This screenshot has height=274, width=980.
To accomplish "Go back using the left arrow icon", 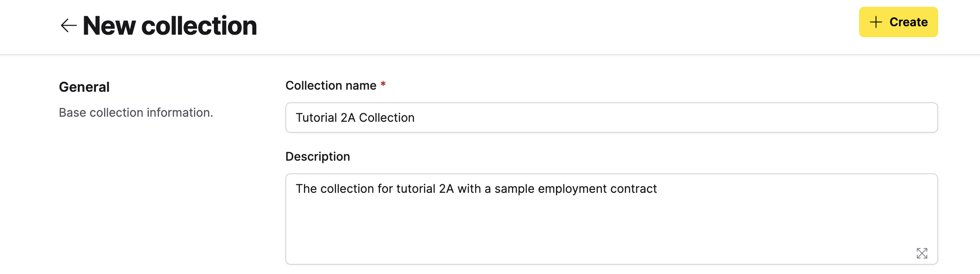I will (68, 26).
